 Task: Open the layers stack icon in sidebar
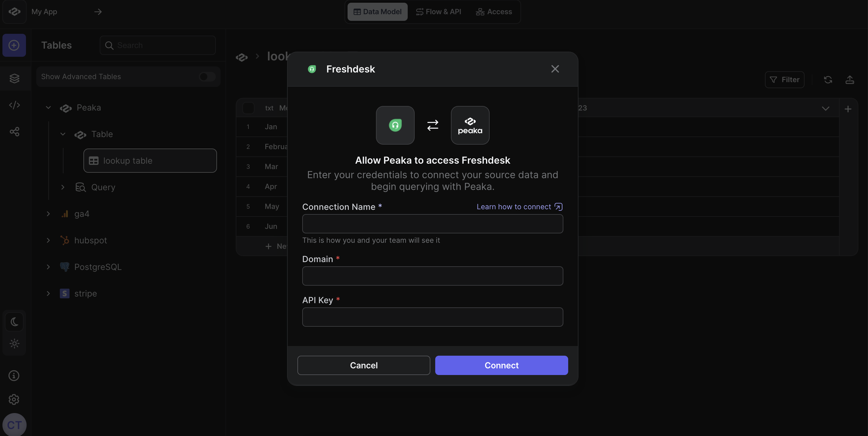pyautogui.click(x=15, y=79)
